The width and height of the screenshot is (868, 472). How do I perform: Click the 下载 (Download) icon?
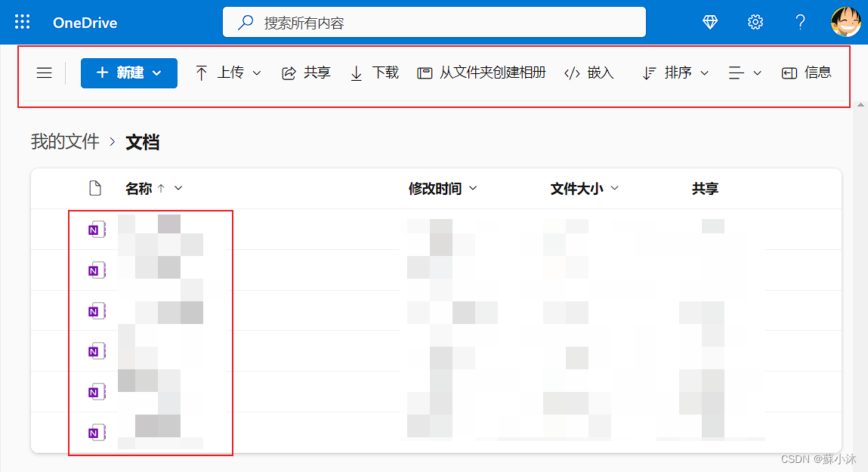[373, 72]
